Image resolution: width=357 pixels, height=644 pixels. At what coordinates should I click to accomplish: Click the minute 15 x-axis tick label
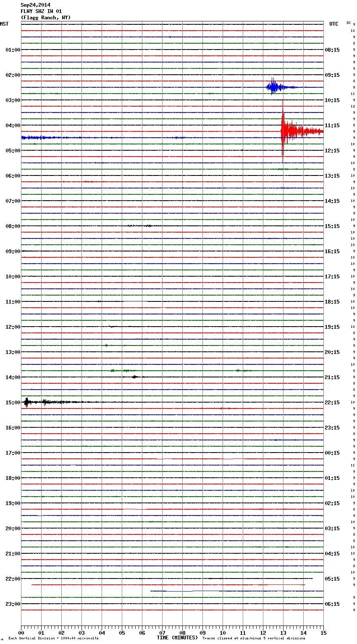point(323,633)
